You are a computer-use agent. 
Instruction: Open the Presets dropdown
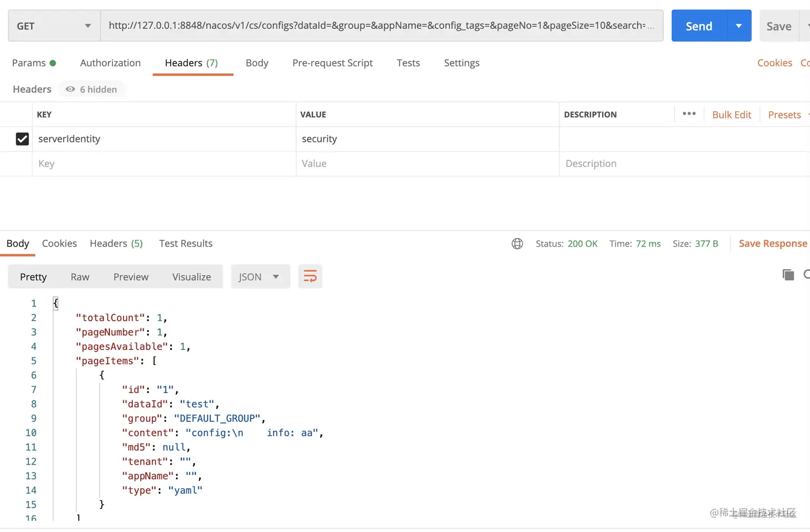click(785, 115)
